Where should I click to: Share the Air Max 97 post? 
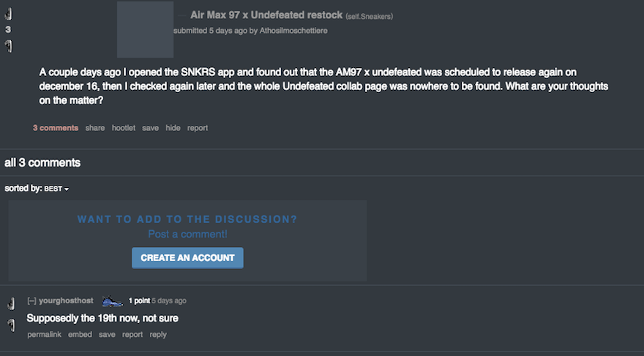[95, 128]
